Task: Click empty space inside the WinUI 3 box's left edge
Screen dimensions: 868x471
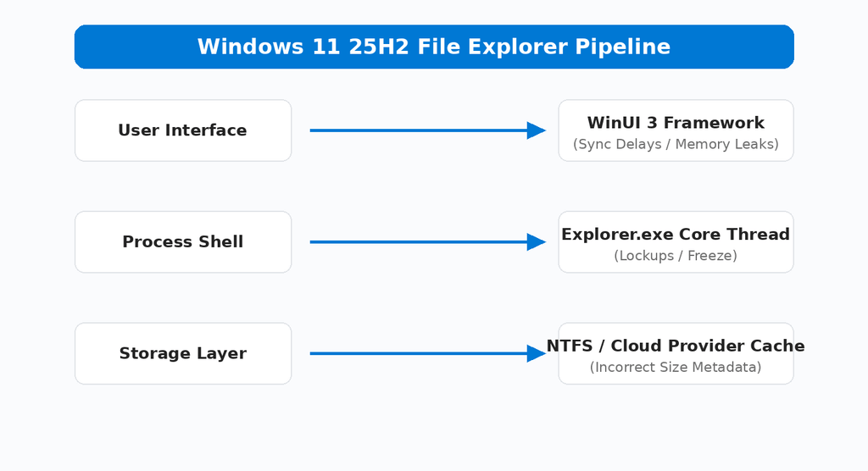Action: [x=565, y=130]
